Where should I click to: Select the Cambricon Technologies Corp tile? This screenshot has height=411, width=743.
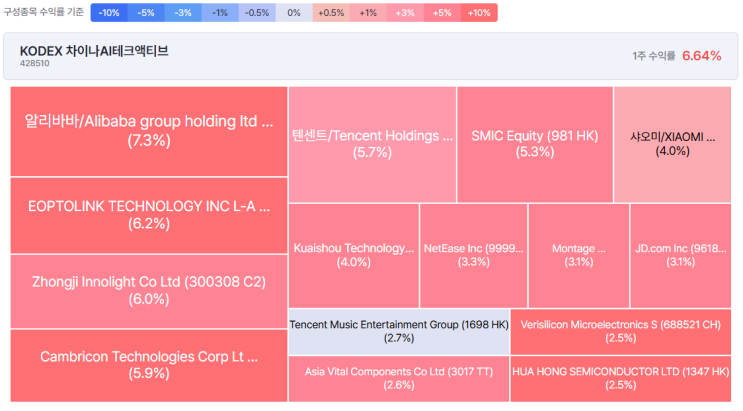click(x=149, y=365)
